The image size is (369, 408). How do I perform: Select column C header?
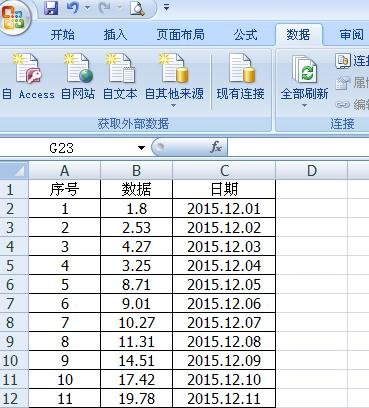[224, 171]
